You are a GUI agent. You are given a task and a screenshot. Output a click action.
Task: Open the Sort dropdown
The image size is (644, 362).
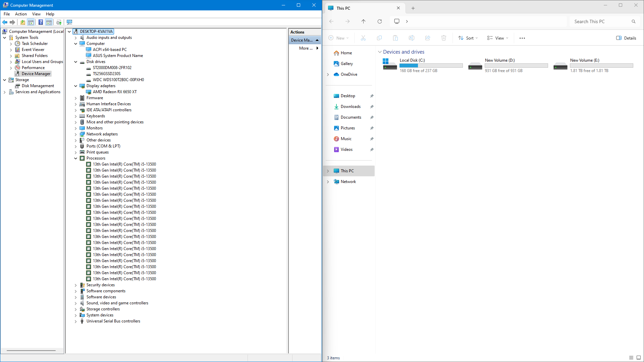click(468, 38)
